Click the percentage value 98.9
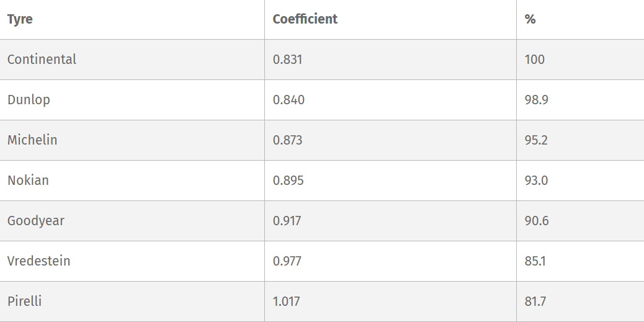Viewport: 644px width, 322px height. click(536, 100)
